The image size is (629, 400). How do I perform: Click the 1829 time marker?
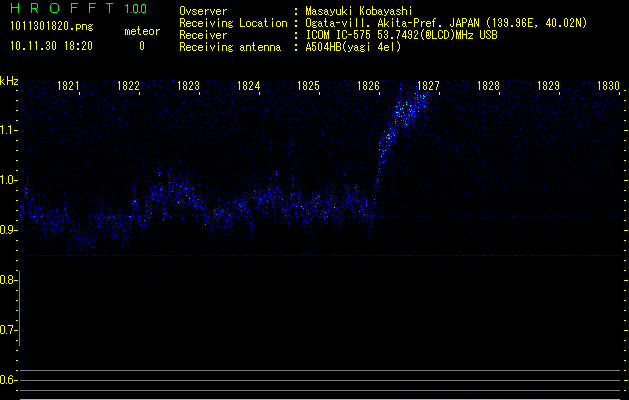point(548,85)
